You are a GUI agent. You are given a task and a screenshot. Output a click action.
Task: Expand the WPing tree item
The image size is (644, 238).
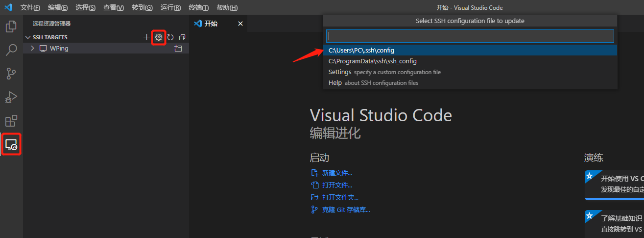tap(32, 48)
